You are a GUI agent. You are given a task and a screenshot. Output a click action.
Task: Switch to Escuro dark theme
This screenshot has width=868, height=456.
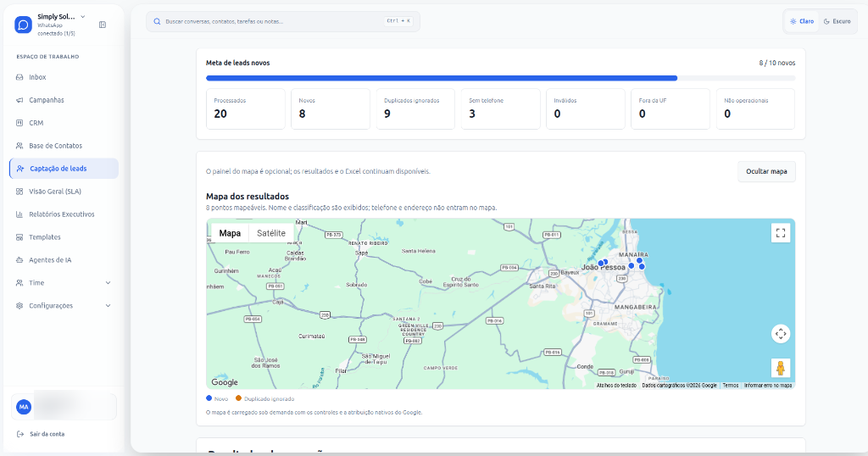tap(837, 21)
